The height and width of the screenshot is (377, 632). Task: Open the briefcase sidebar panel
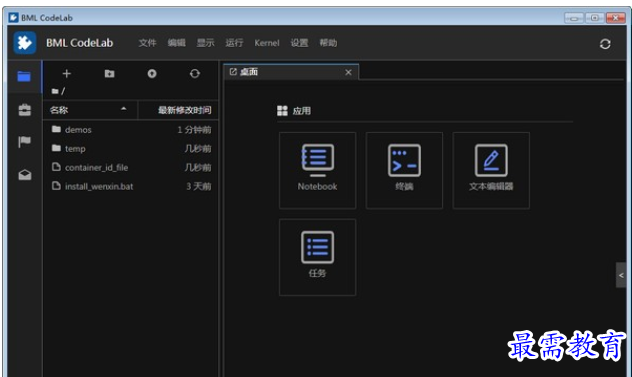point(25,110)
